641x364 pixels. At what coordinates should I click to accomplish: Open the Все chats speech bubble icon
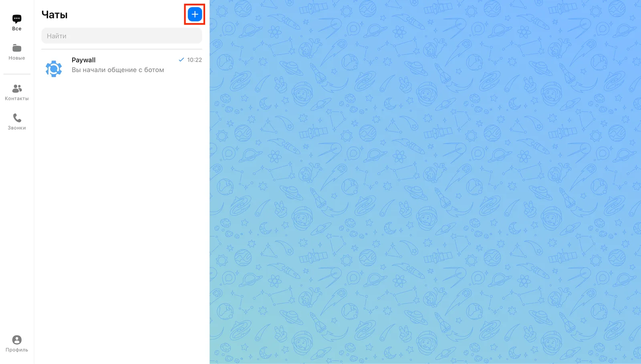tap(17, 19)
